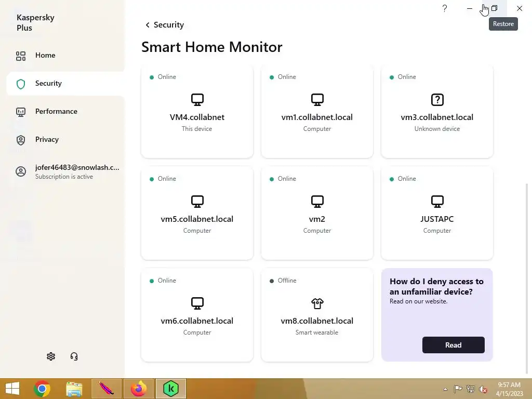Open the vm8.collabnet.local device name
532x399 pixels.
coord(317,321)
